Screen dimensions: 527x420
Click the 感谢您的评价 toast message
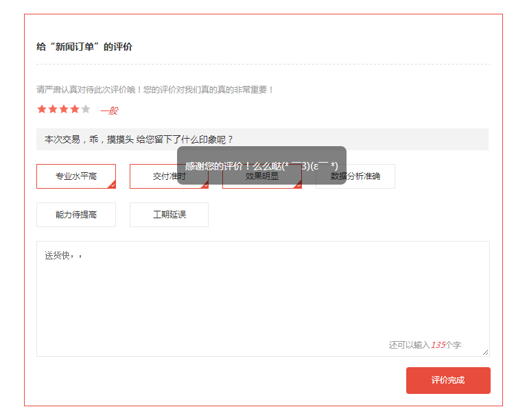tap(261, 165)
